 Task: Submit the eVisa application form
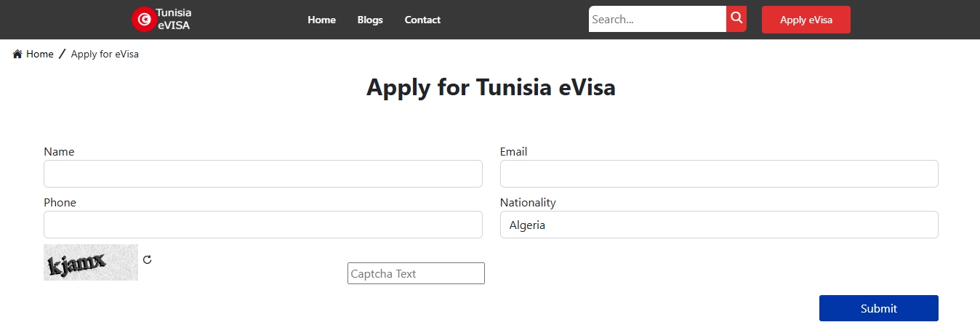coord(878,308)
